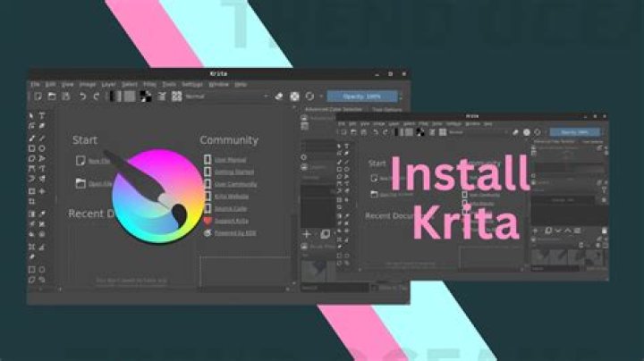Image resolution: width=644 pixels, height=361 pixels.
Task: Select Calligraphy tool in large Krita window toolbox
Action: pos(42,126)
